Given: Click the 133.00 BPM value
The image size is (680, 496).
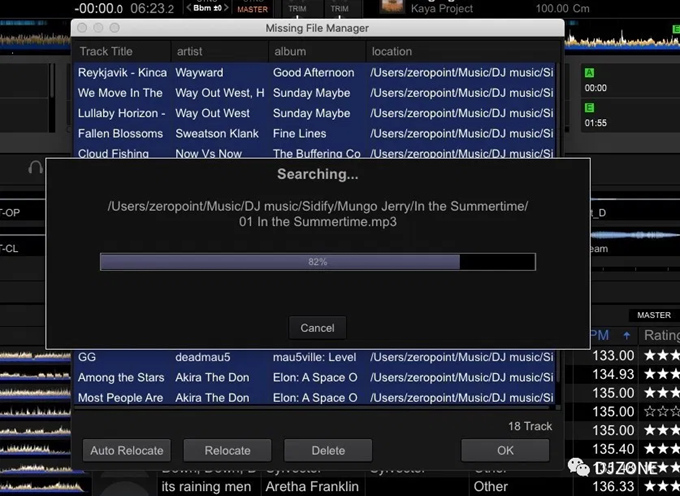Looking at the screenshot, I should click(x=613, y=356).
